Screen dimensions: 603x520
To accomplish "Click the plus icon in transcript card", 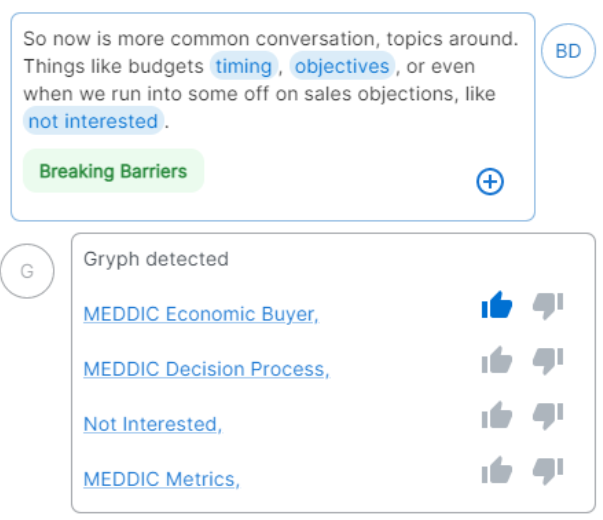I will [490, 182].
